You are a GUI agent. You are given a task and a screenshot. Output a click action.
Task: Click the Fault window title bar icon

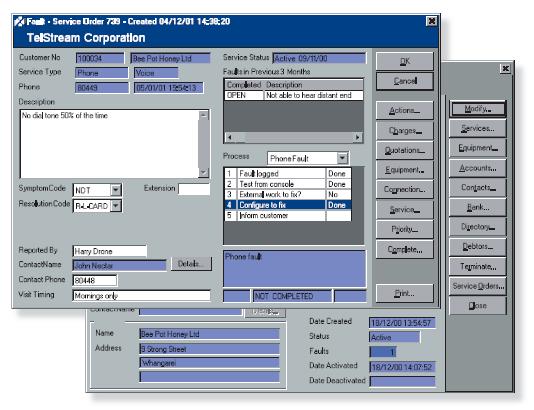click(x=19, y=21)
